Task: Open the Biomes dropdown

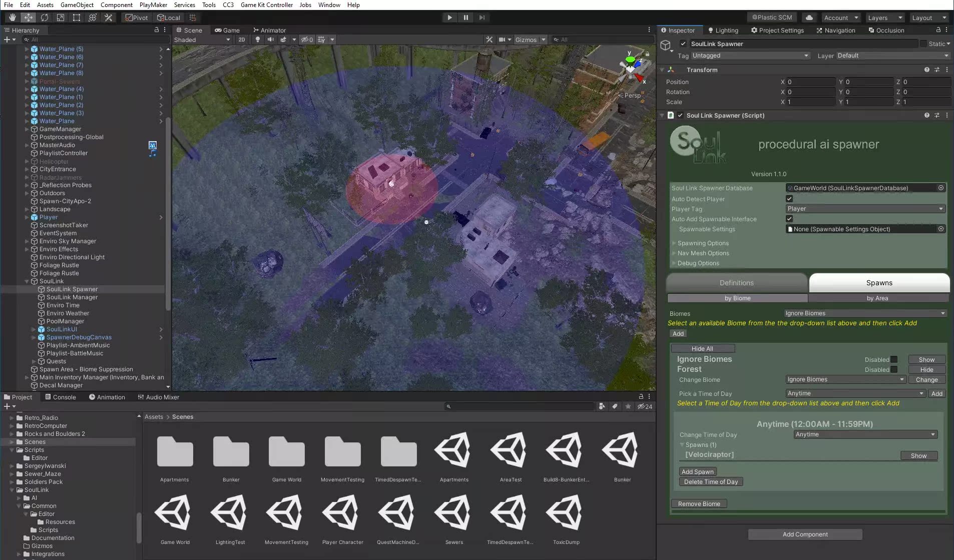Action: click(x=865, y=313)
